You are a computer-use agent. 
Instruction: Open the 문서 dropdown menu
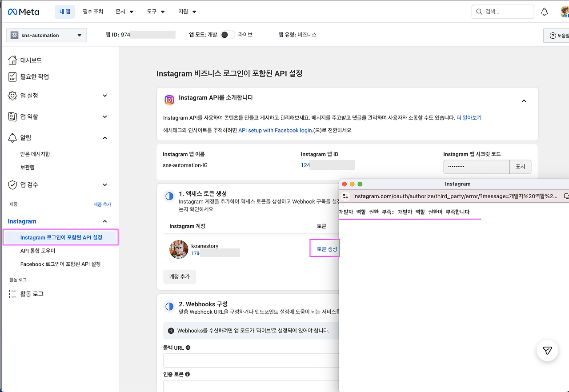click(124, 12)
